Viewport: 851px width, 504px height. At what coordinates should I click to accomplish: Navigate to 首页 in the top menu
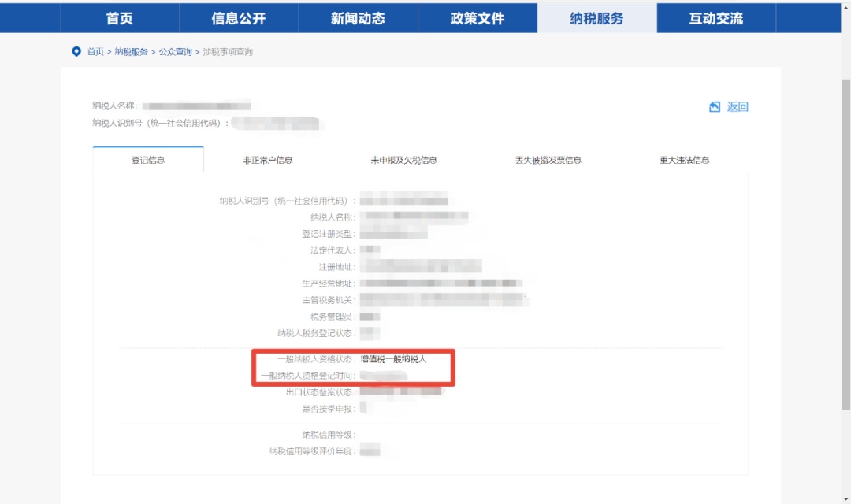[118, 18]
